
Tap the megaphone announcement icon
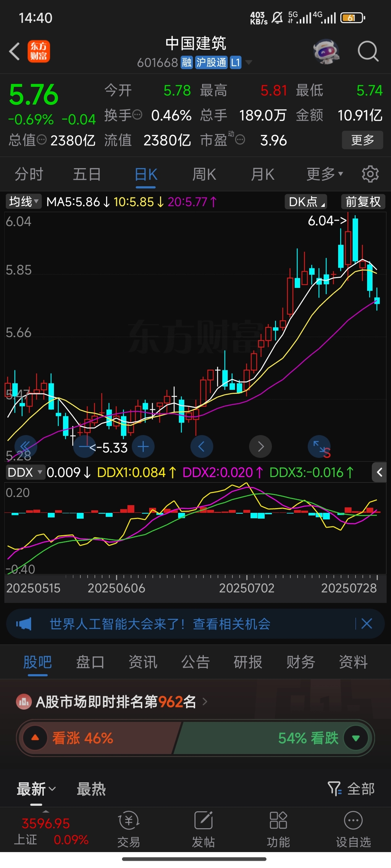[24, 624]
